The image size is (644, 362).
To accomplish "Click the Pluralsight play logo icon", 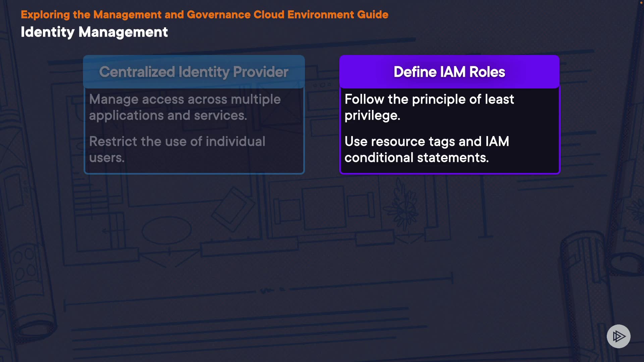I will pos(619,336).
